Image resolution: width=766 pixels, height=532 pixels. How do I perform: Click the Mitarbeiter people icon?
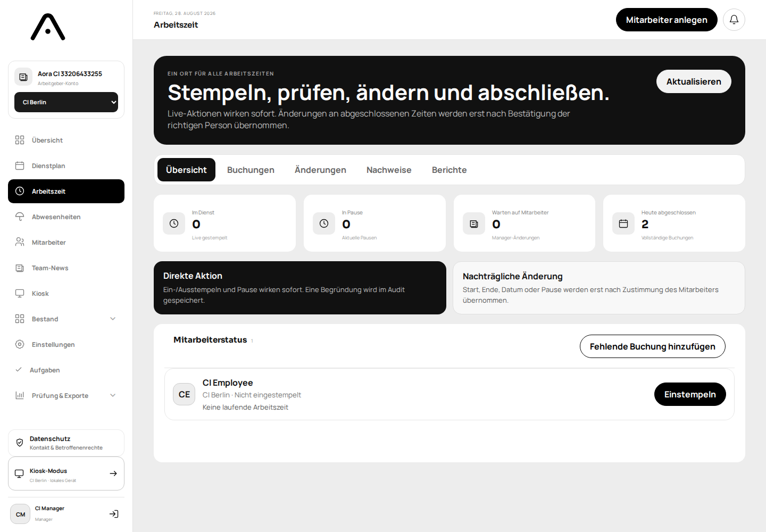pyautogui.click(x=20, y=242)
